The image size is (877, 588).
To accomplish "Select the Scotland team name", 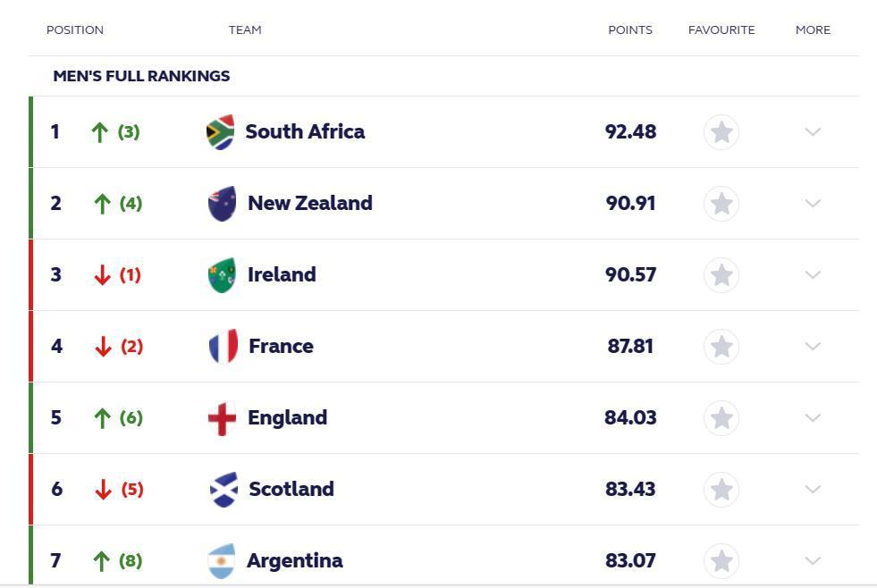I will tap(291, 490).
